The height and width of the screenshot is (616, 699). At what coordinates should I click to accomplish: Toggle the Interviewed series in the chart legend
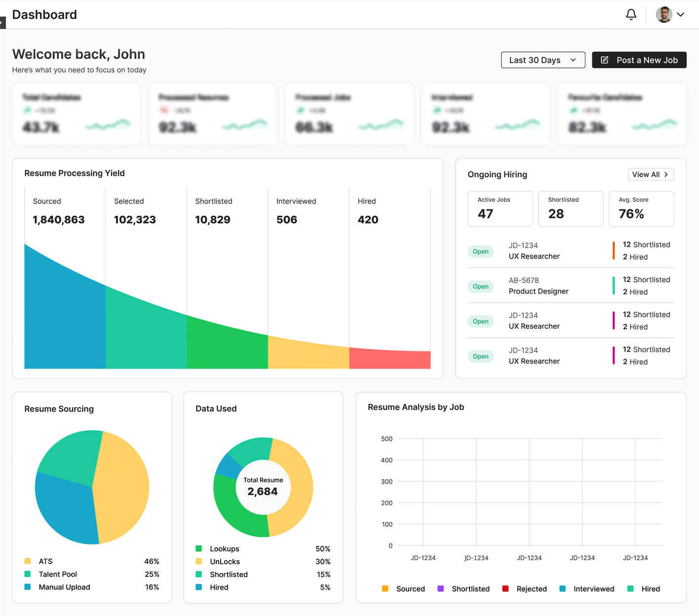(x=562, y=588)
